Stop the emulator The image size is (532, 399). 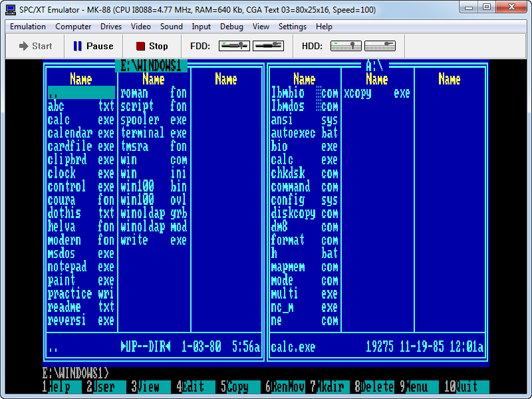[x=152, y=46]
